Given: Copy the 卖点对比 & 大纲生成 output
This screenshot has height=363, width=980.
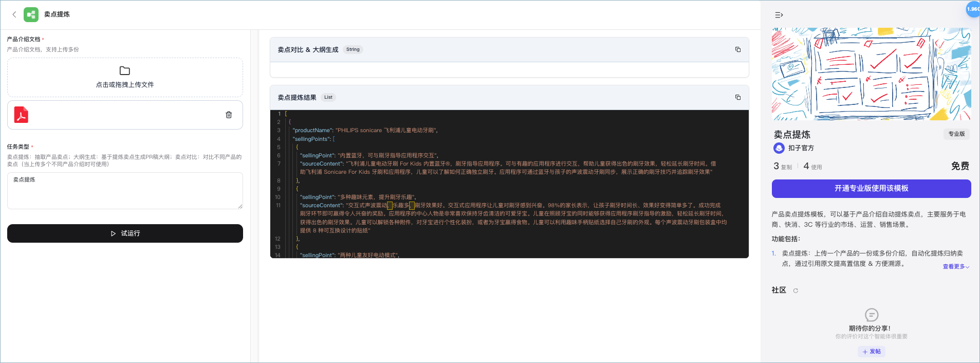Looking at the screenshot, I should point(738,49).
